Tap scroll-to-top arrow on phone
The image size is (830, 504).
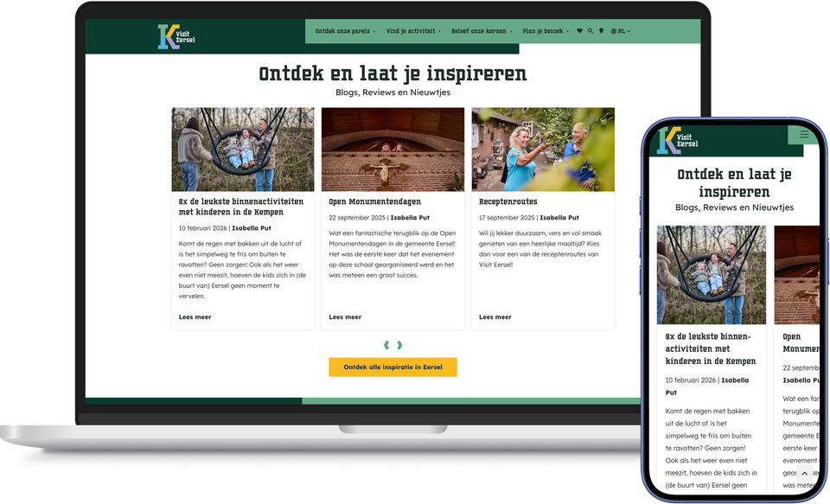pos(804,473)
